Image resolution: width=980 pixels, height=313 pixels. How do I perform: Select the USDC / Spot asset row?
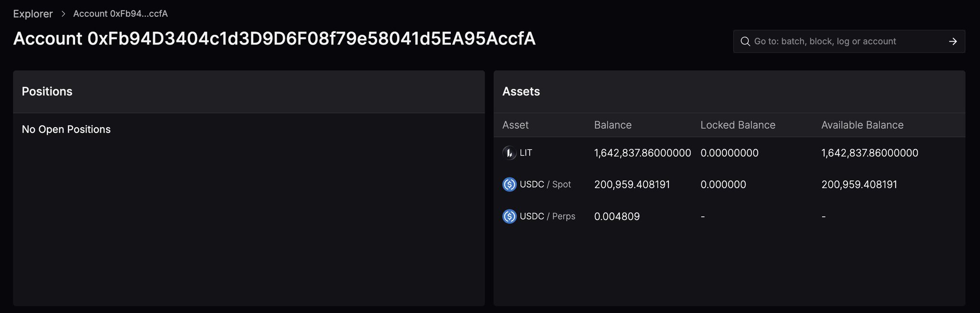(545, 184)
